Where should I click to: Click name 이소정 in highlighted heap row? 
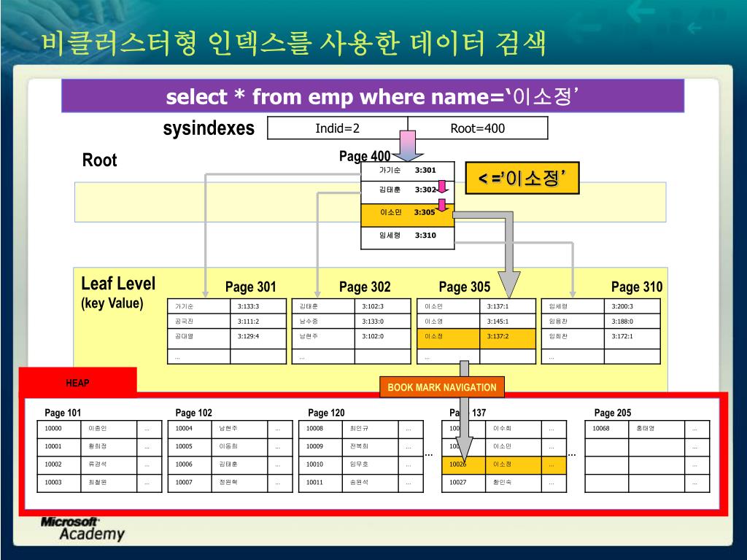point(502,464)
